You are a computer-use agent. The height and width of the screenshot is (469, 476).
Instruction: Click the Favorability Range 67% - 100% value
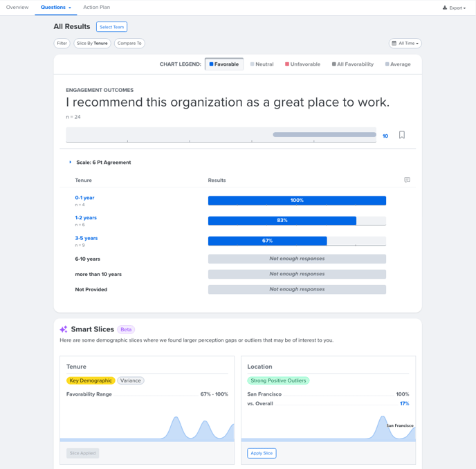pyautogui.click(x=214, y=394)
